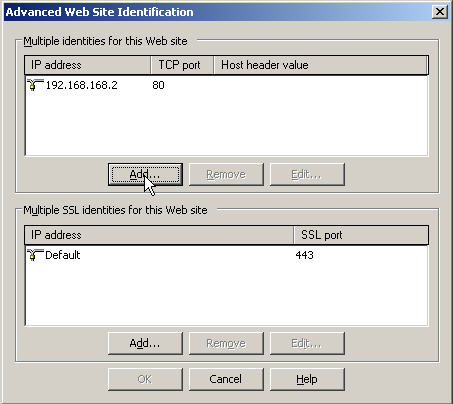Click the Host header value column header
The image size is (453, 404).
click(321, 65)
